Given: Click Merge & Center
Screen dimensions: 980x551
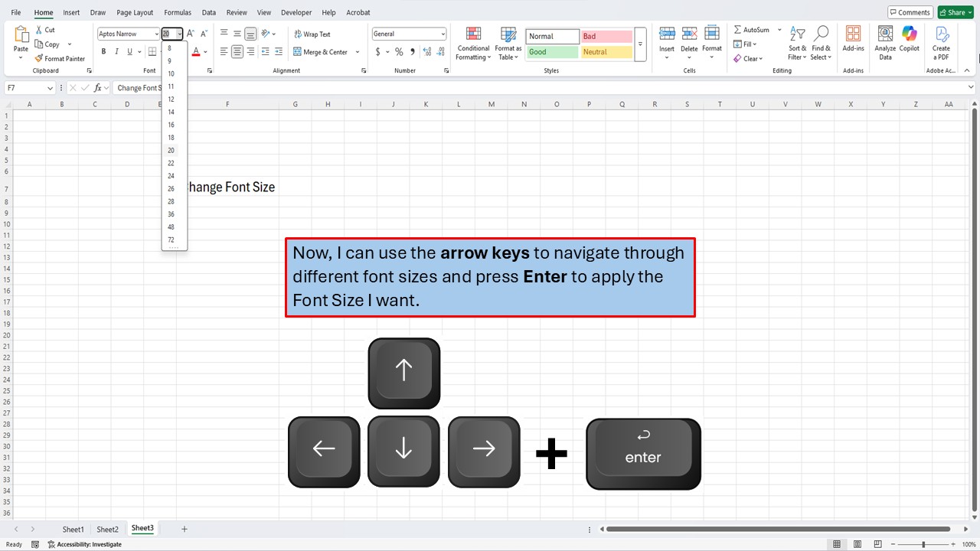Looking at the screenshot, I should point(323,52).
